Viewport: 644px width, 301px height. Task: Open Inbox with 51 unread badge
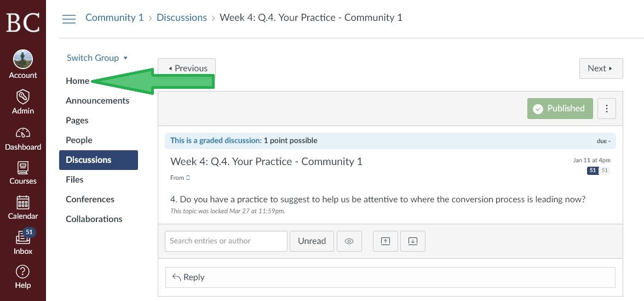pos(23,238)
